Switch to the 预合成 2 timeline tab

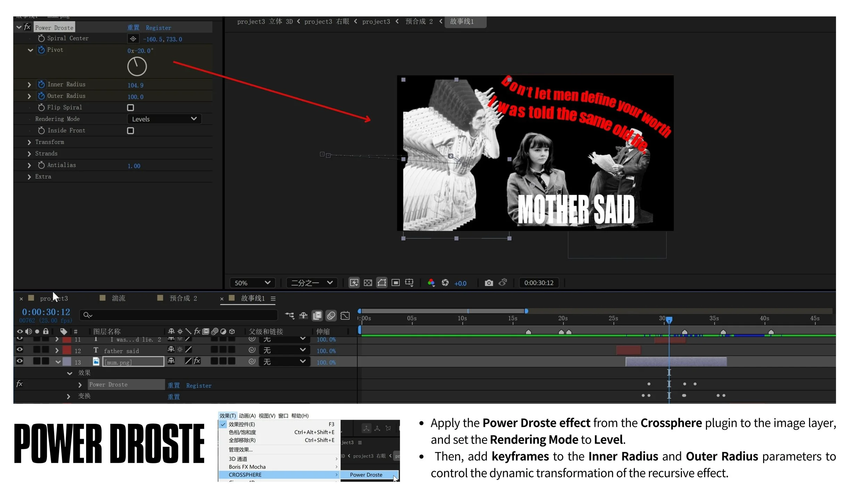pos(183,298)
